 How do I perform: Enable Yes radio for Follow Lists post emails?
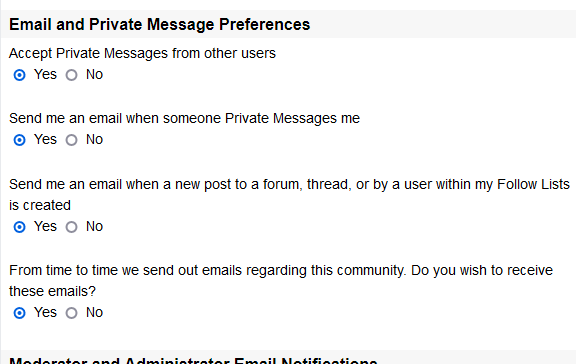(19, 227)
